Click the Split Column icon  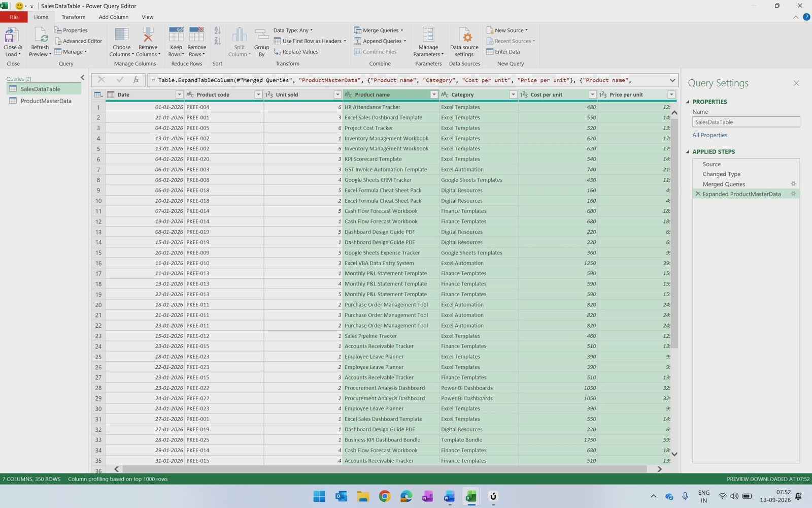pyautogui.click(x=239, y=35)
